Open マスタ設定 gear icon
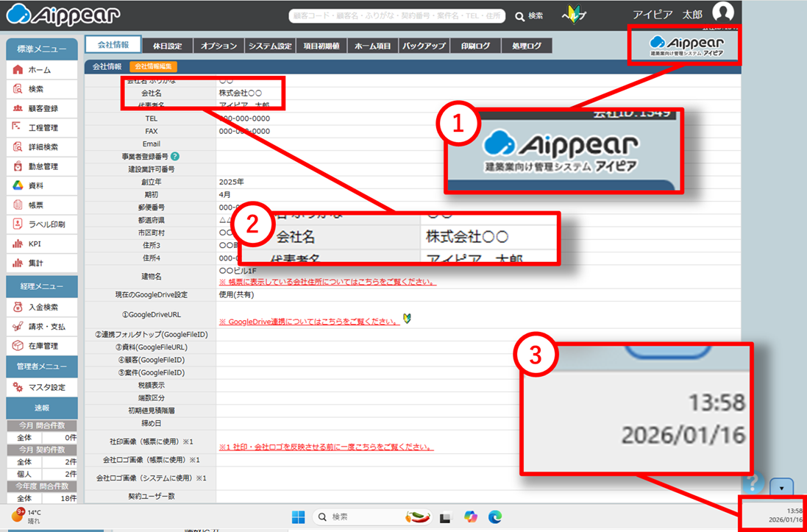This screenshot has height=532, width=807. (18, 387)
